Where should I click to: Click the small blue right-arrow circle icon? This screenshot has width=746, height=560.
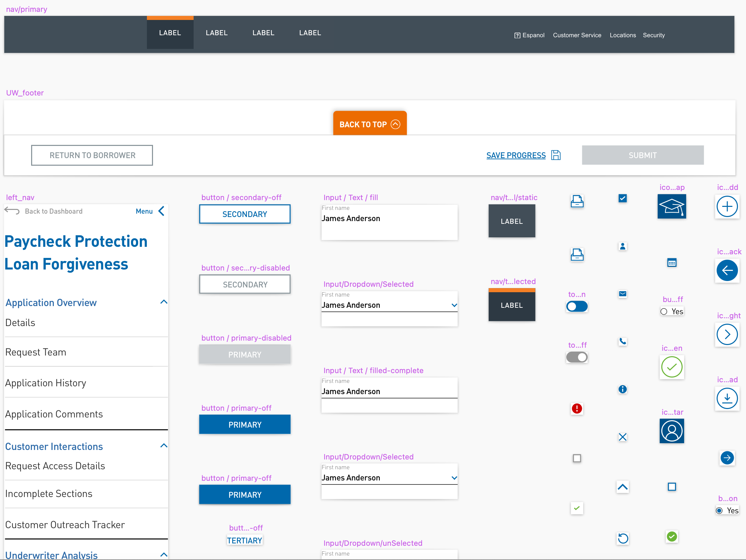click(x=727, y=458)
